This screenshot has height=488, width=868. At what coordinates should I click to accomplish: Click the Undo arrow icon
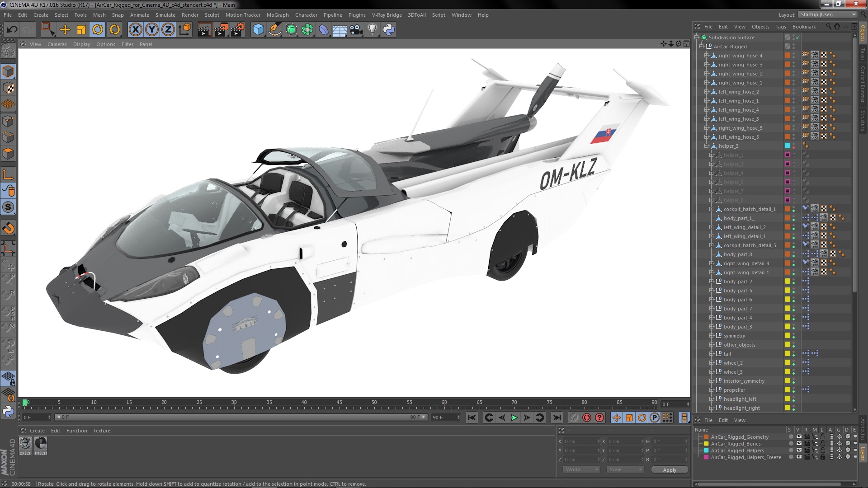coord(12,30)
